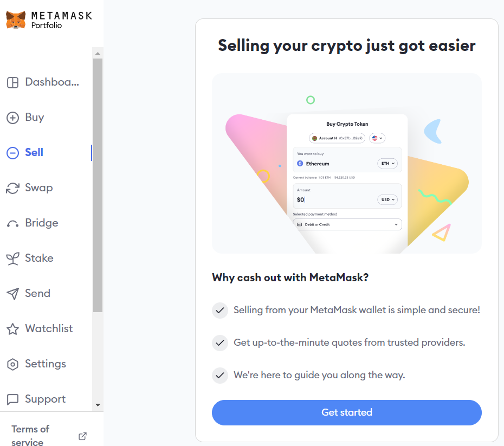Click the Swap arrows icon

pos(12,188)
